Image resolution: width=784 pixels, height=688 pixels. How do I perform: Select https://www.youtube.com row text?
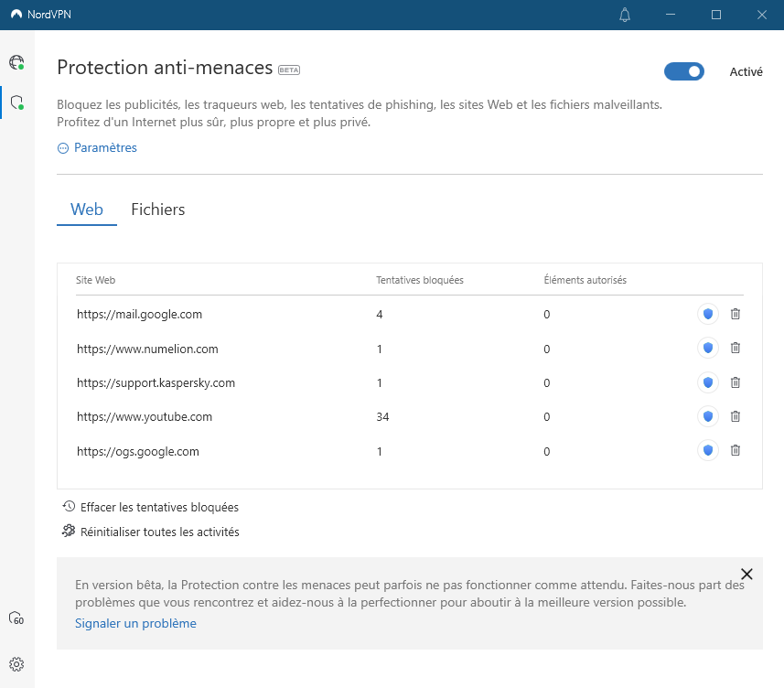145,417
